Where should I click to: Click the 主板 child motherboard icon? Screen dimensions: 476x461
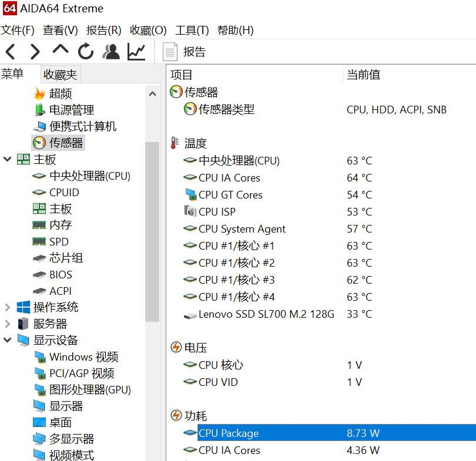click(x=39, y=208)
